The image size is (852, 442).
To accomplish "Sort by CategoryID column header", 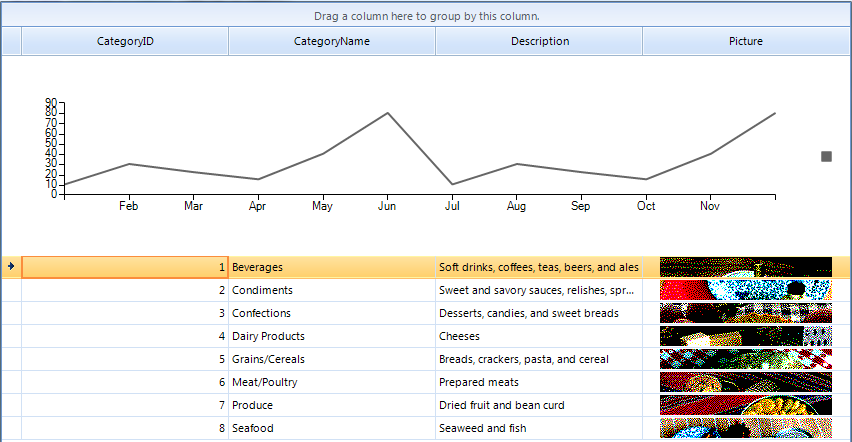I will click(x=125, y=41).
